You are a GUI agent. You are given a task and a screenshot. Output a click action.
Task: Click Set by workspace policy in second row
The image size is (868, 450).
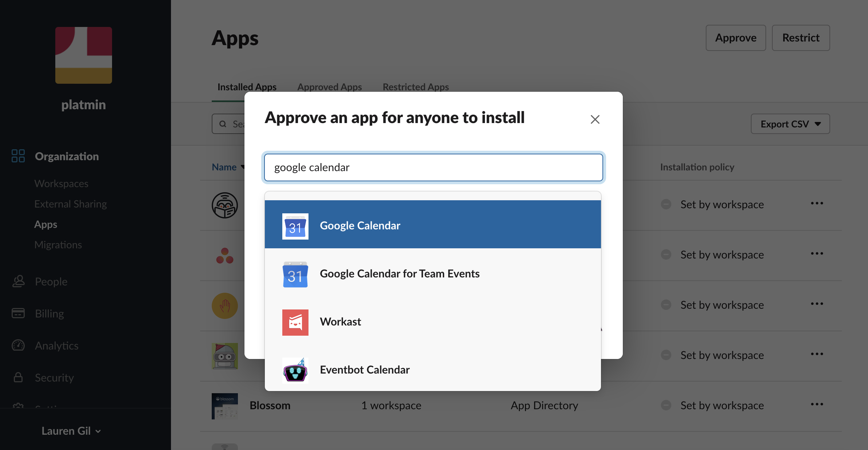[x=722, y=255]
